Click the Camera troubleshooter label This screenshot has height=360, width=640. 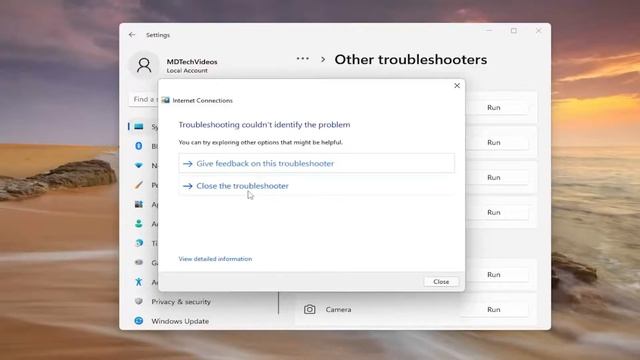pyautogui.click(x=338, y=309)
